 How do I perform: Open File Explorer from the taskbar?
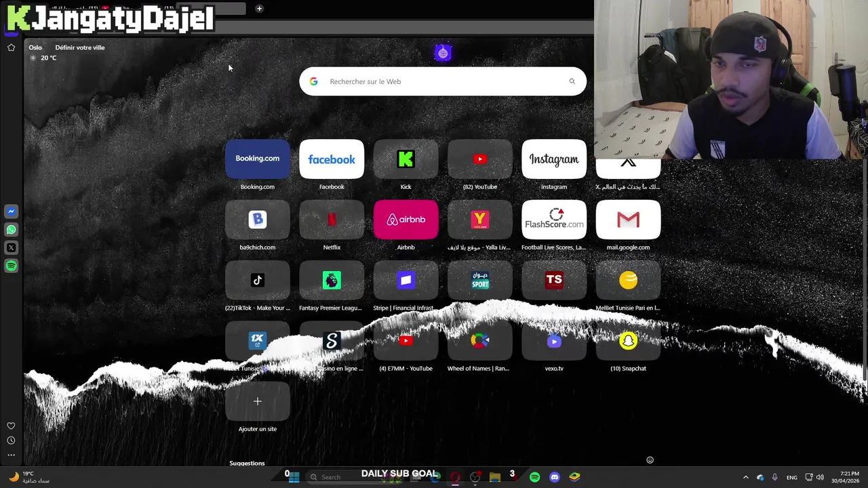tap(495, 477)
